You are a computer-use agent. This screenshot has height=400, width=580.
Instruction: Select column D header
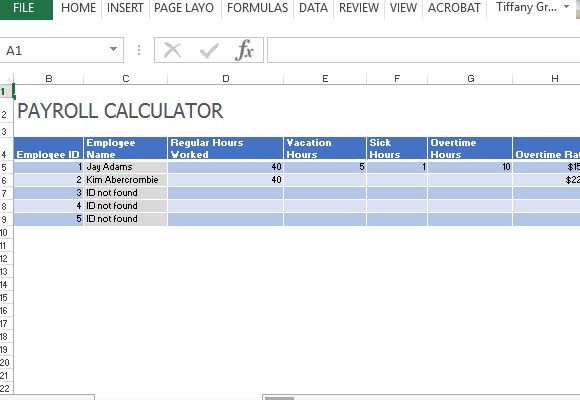[226, 78]
